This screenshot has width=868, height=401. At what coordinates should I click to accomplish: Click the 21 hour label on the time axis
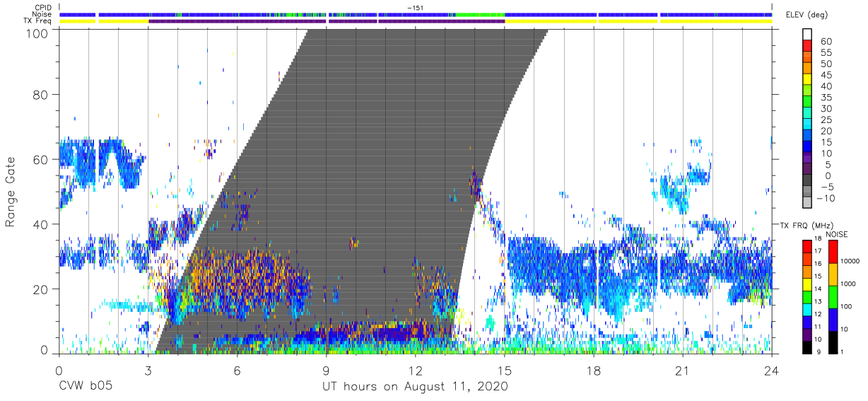coord(683,370)
